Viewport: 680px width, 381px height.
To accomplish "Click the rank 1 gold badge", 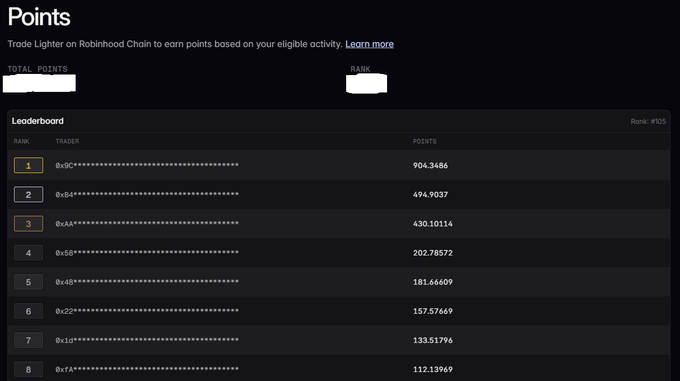I will 28,166.
